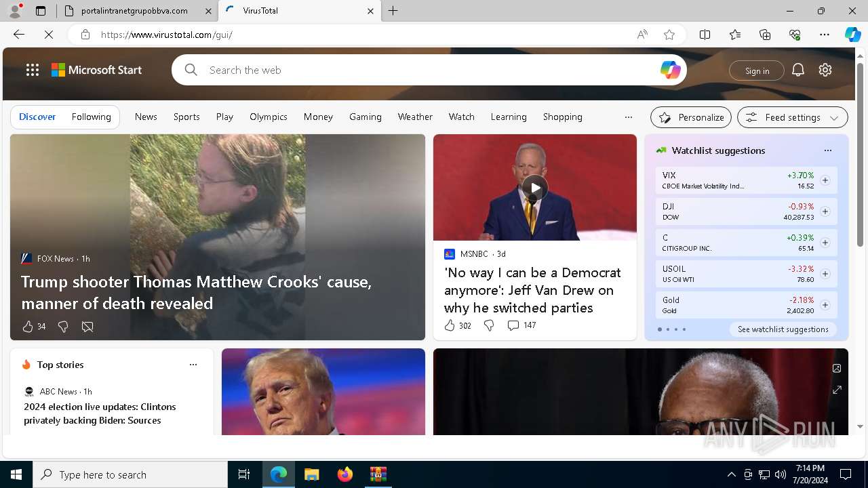Close the VirusTotal tab

pyautogui.click(x=370, y=11)
